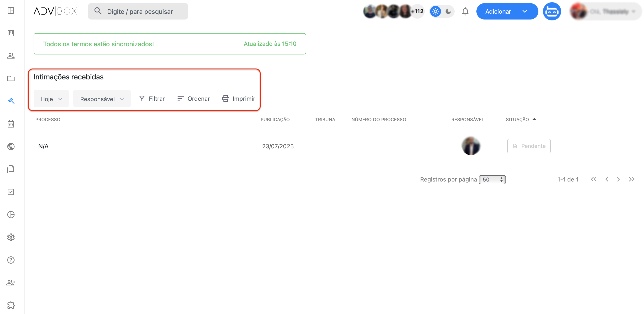
Task: Open the Responsável dropdown
Action: tap(102, 99)
